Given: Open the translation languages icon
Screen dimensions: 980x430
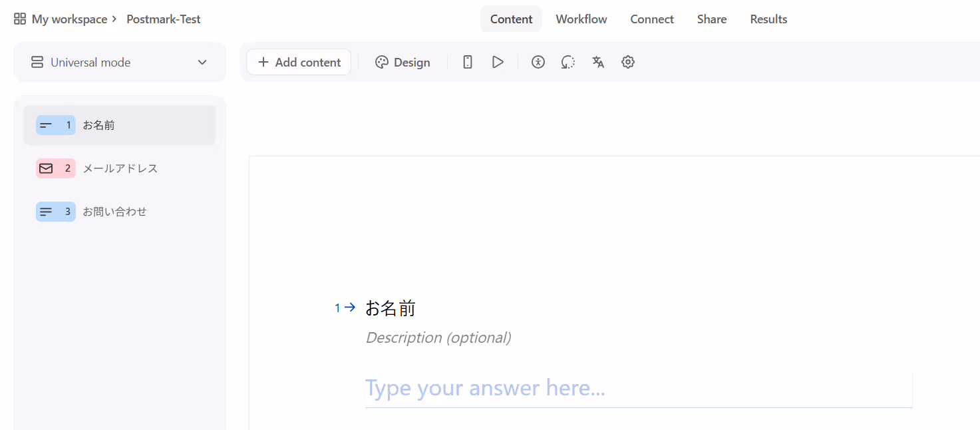Looking at the screenshot, I should pos(598,62).
